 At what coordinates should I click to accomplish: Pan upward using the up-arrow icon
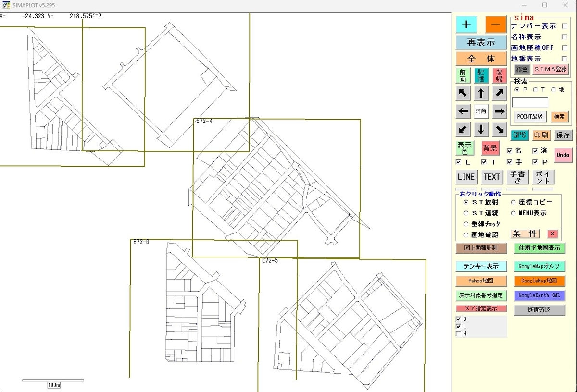481,93
